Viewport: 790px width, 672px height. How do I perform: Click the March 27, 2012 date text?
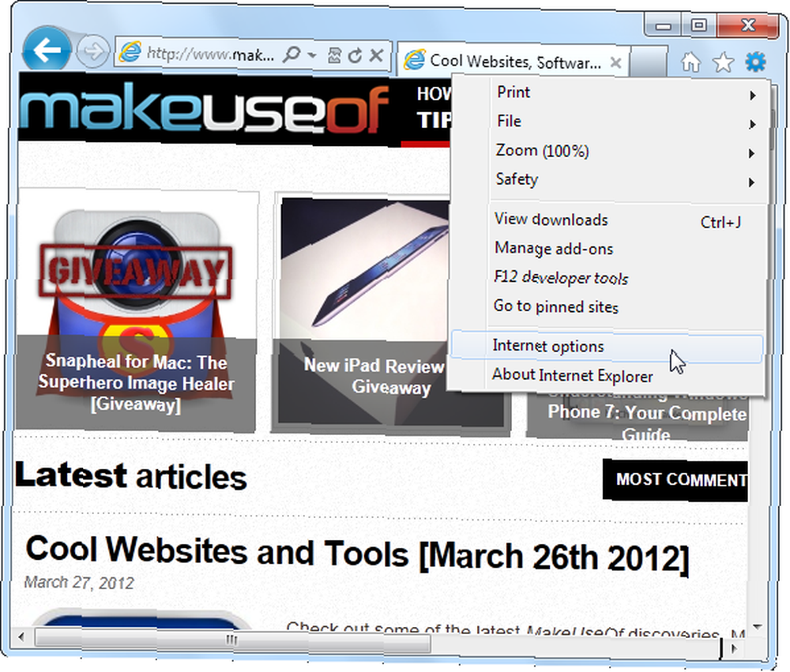(x=79, y=583)
